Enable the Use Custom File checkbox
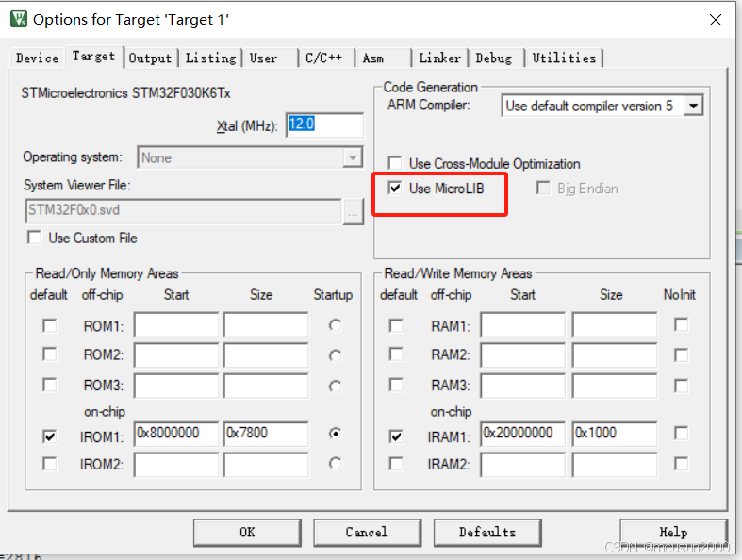 coord(34,238)
